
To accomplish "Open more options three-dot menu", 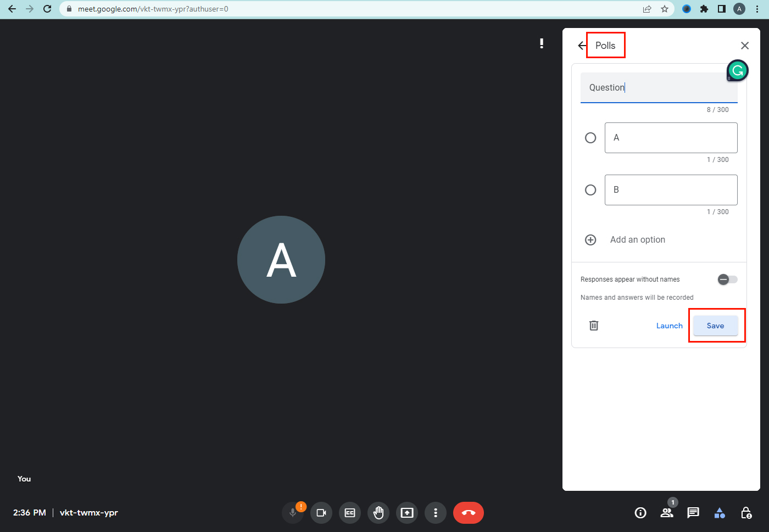I will click(436, 513).
